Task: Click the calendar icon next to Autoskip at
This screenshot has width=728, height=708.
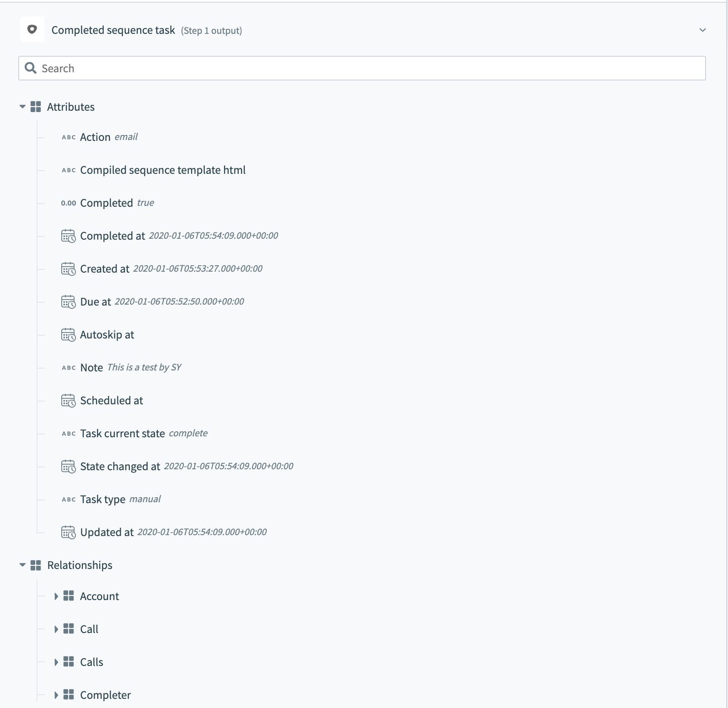Action: 68,335
